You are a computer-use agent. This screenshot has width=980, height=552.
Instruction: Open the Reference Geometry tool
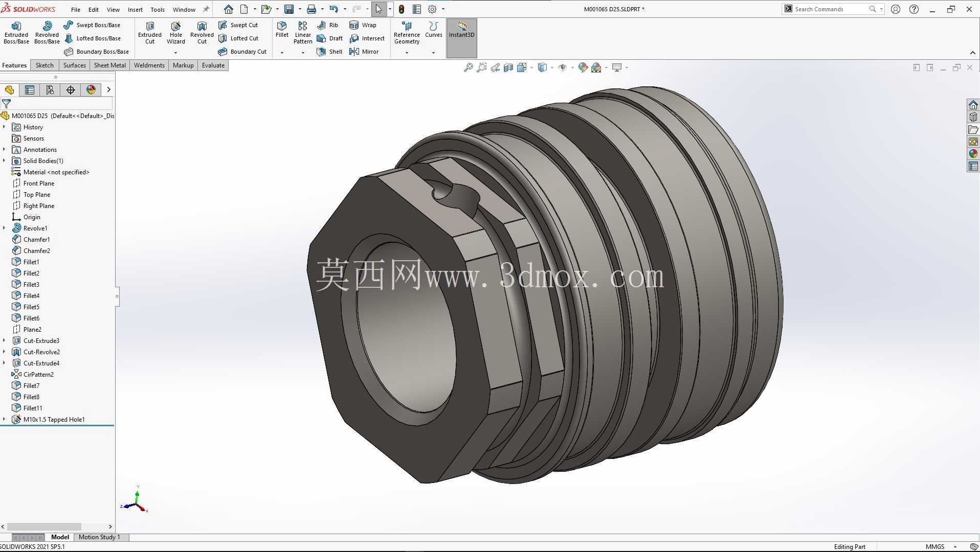click(x=407, y=33)
